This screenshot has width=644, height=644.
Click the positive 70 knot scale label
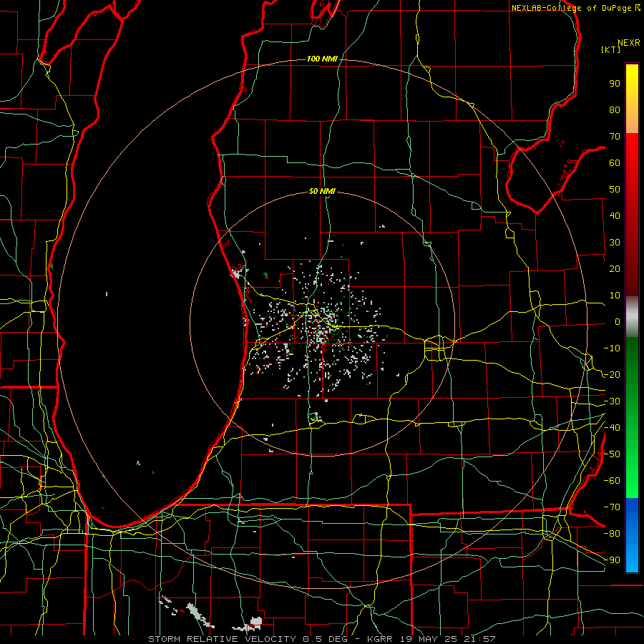tap(615, 137)
